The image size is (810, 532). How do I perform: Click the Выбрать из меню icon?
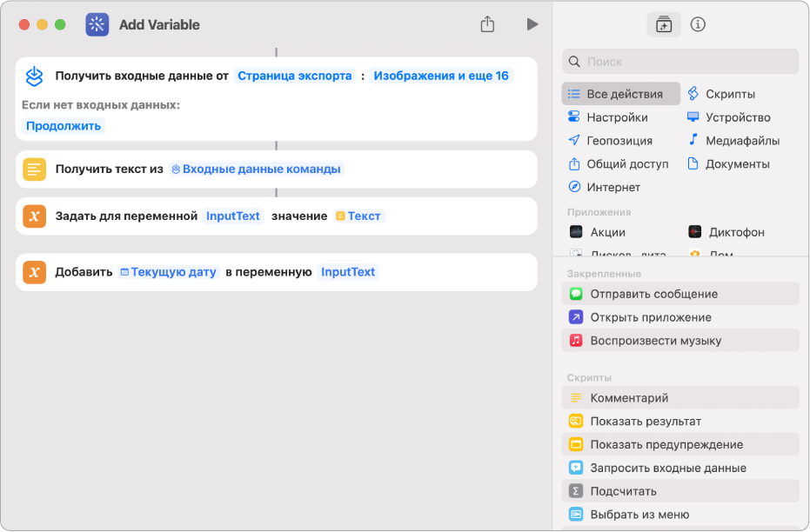(x=575, y=515)
